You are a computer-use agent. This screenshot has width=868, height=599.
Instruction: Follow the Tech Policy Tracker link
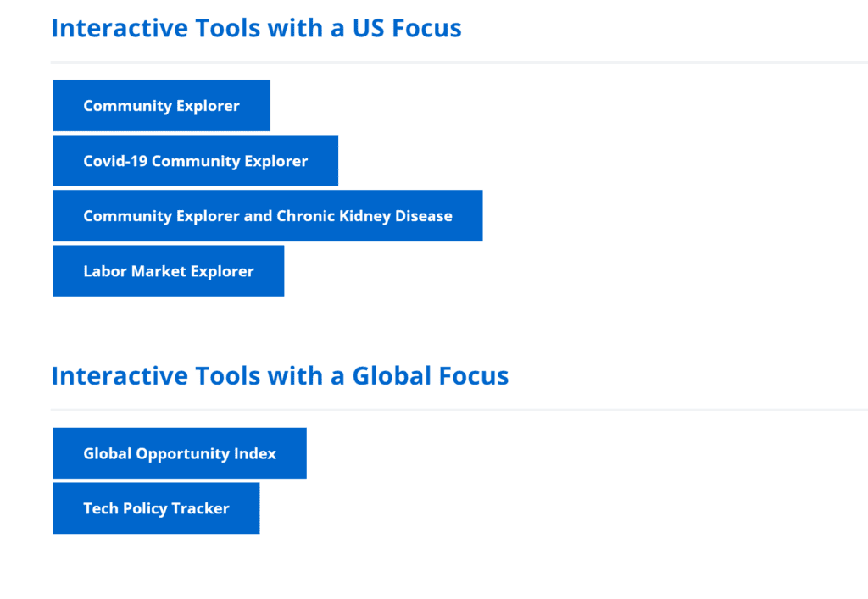pos(156,508)
